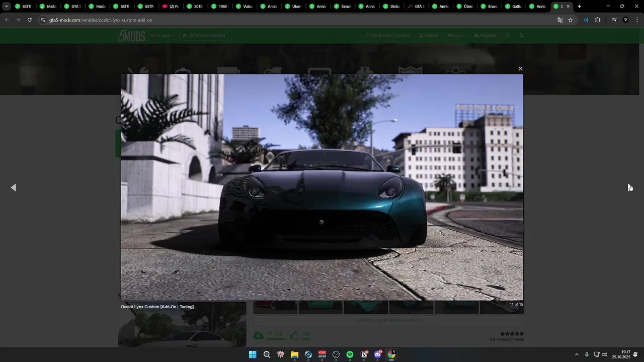644x362 pixels.
Task: Click the Register link
Action: pyautogui.click(x=486, y=36)
